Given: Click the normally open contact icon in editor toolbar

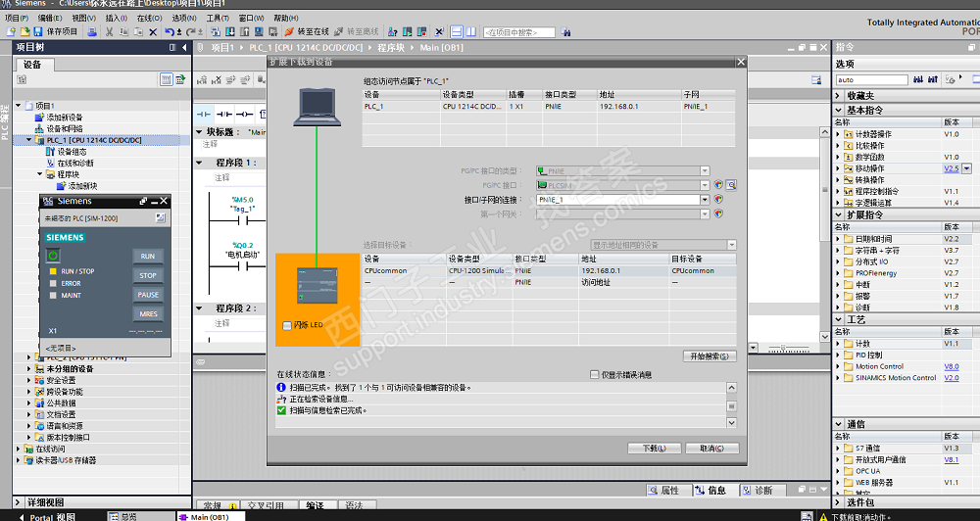Looking at the screenshot, I should point(204,115).
